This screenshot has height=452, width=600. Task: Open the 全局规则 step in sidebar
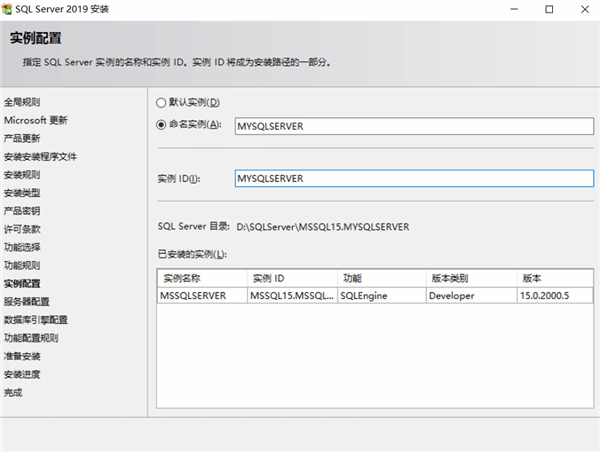click(x=22, y=102)
